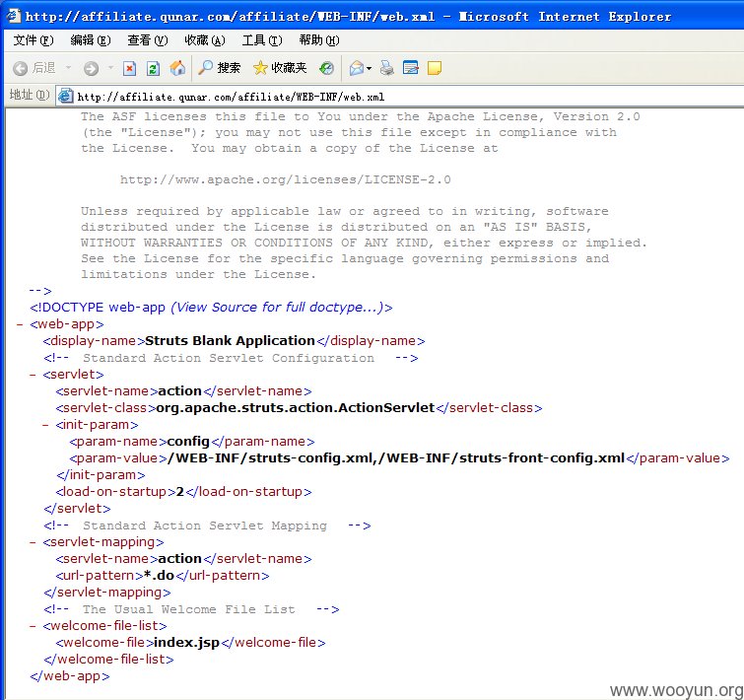Collapse the servlet-mapping node
This screenshot has height=700, width=744.
[x=33, y=542]
